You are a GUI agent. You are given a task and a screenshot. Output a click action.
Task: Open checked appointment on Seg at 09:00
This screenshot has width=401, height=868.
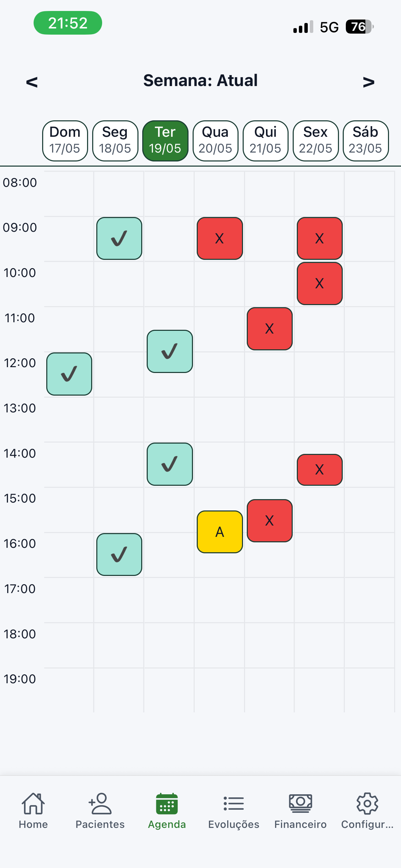pyautogui.click(x=119, y=238)
